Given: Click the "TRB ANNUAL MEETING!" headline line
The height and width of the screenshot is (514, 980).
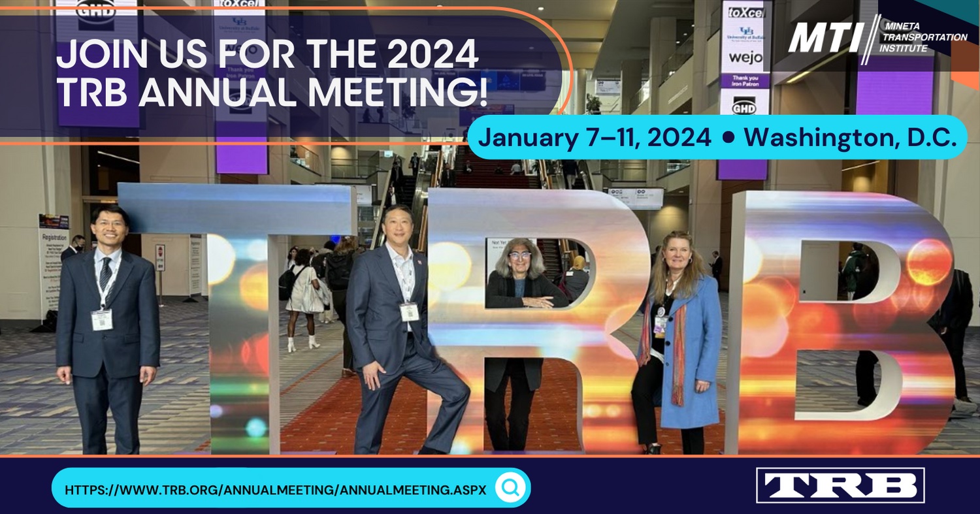Looking at the screenshot, I should 272,93.
